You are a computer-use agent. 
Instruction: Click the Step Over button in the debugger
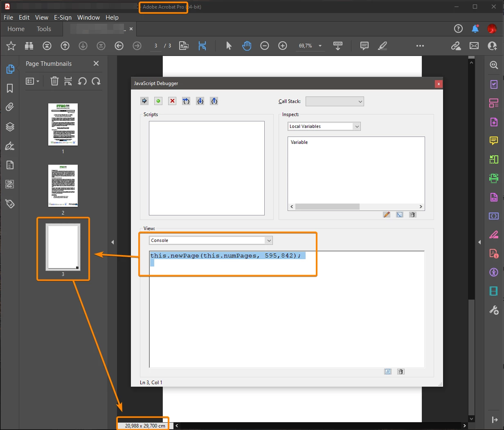pyautogui.click(x=186, y=101)
